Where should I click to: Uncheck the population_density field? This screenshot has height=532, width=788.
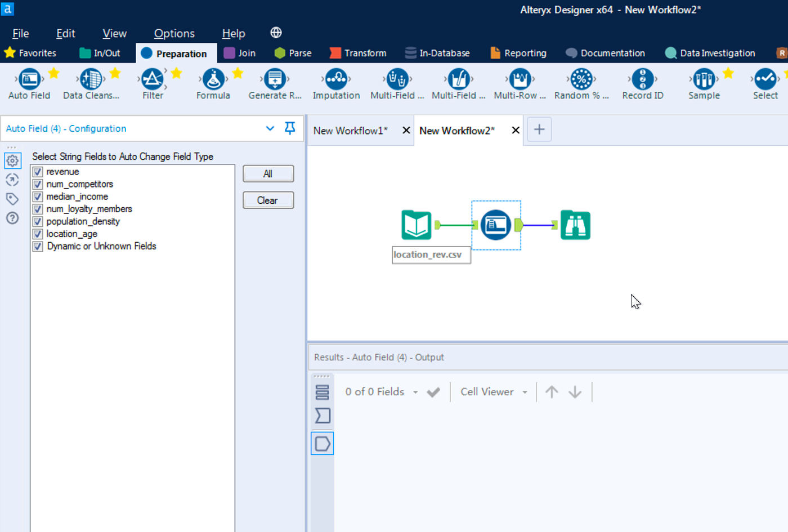pos(38,221)
